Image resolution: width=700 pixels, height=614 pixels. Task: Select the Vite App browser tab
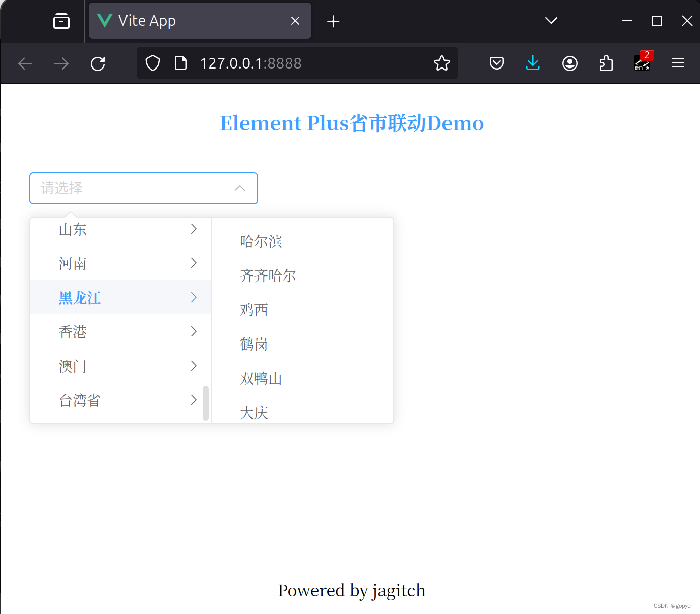[x=200, y=21]
